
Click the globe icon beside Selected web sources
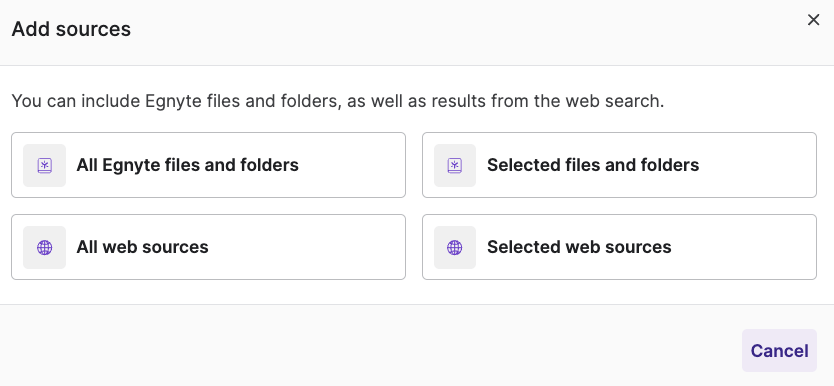coord(455,247)
